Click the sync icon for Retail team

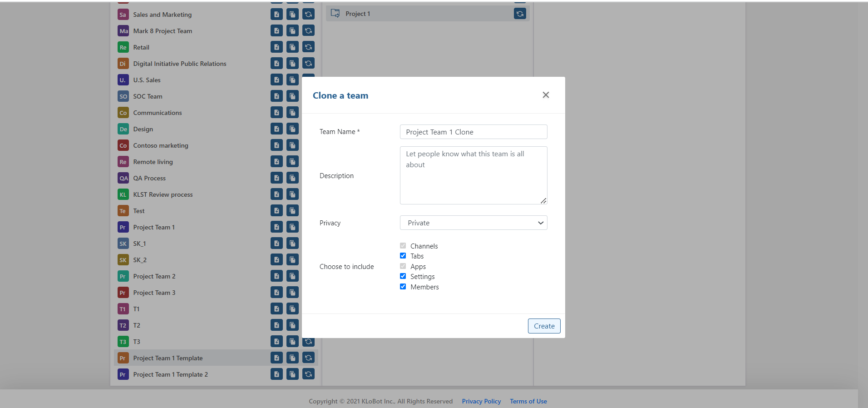(x=308, y=47)
